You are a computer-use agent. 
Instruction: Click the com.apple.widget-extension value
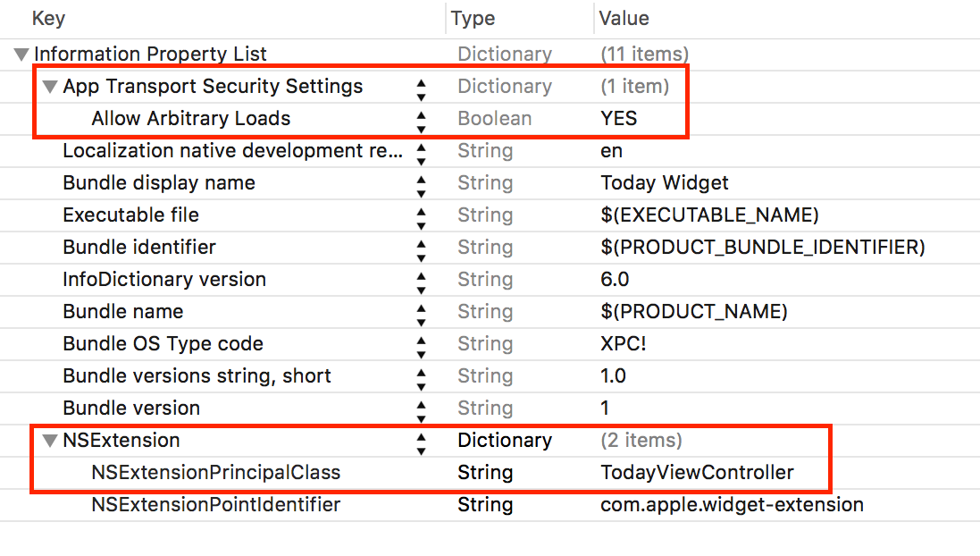(732, 505)
